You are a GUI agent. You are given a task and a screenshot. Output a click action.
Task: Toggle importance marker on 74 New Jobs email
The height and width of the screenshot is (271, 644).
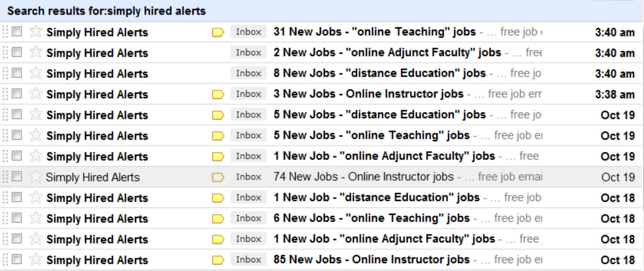pyautogui.click(x=218, y=177)
